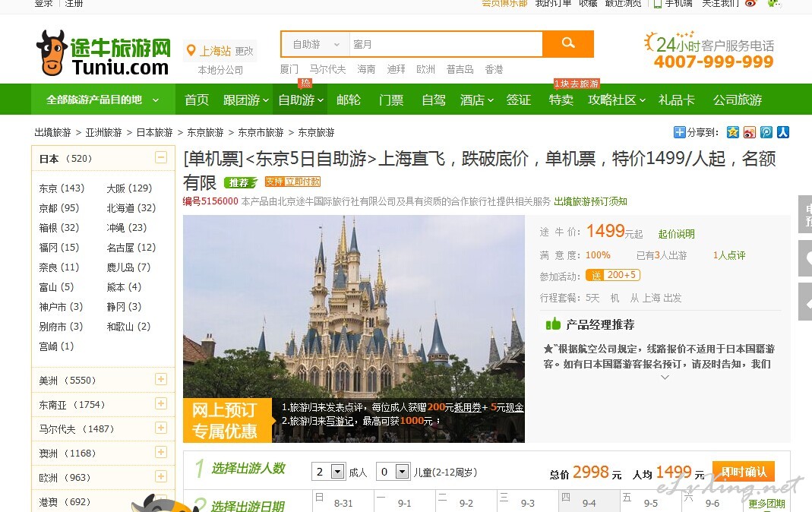This screenshot has width=812, height=512.
Task: Open the blue plus share icon
Action: [x=679, y=132]
